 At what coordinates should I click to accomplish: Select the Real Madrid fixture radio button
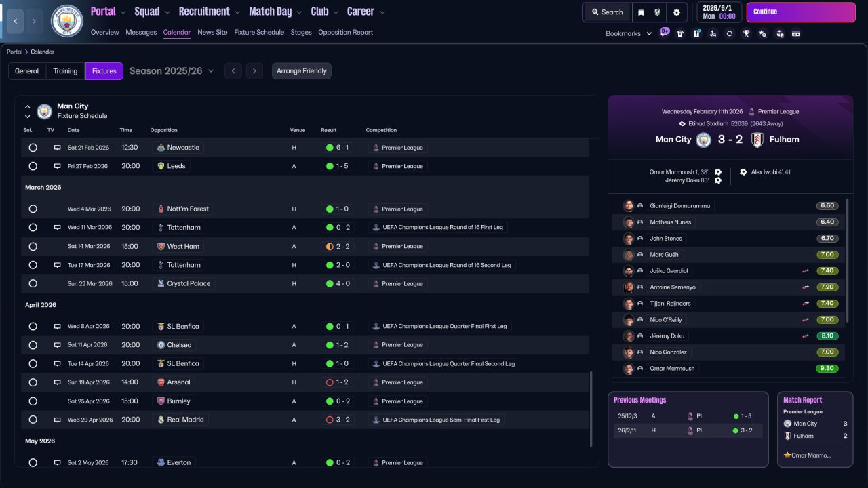tap(33, 420)
